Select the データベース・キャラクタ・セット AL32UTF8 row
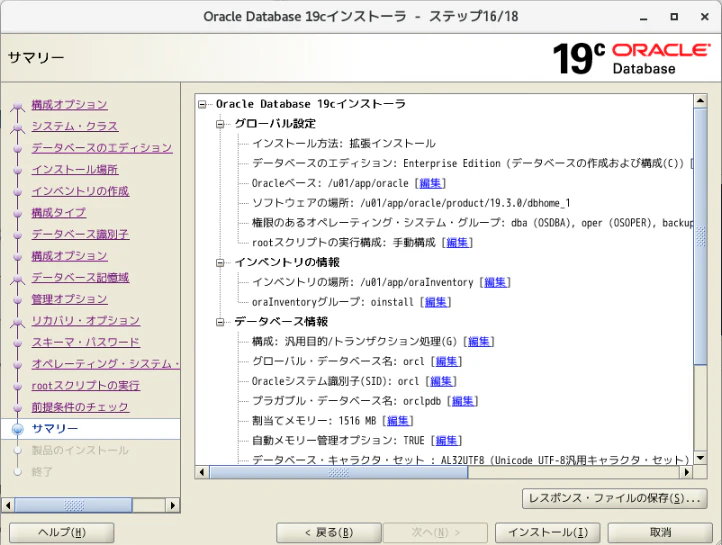This screenshot has width=722, height=545. click(x=470, y=459)
